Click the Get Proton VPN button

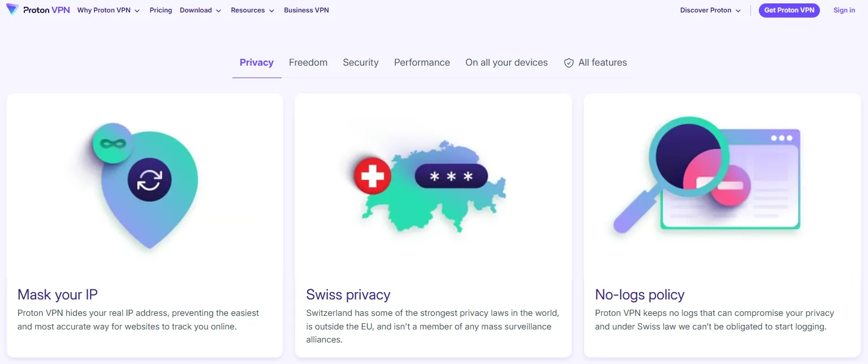click(x=789, y=10)
